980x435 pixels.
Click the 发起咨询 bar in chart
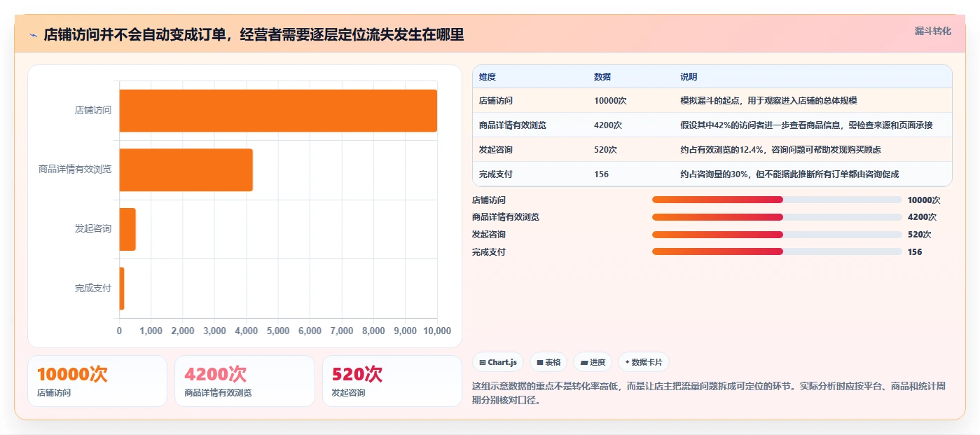tap(127, 229)
